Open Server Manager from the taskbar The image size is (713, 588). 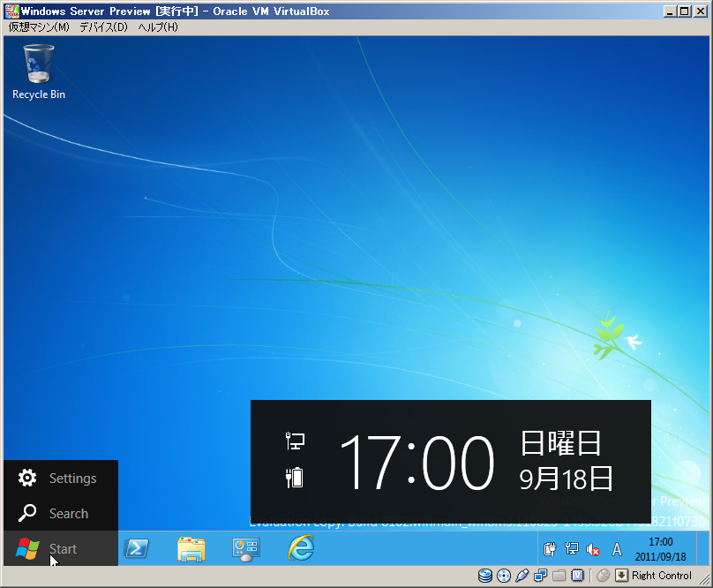point(246,548)
